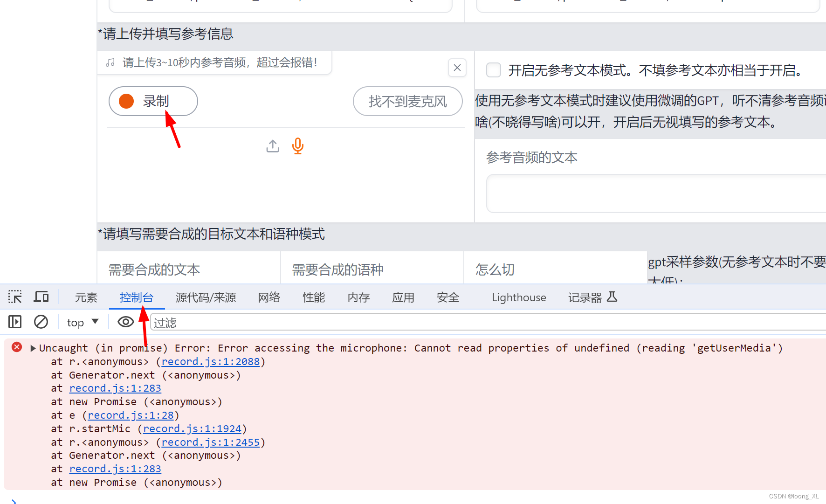Click the 找不到麦克风 button
Screen dimensions: 826x504
[x=407, y=101]
